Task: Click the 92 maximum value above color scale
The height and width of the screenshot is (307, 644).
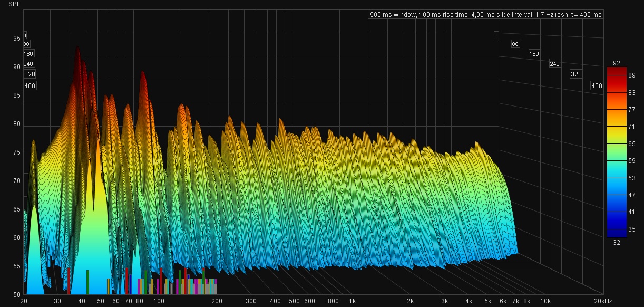Action: tap(617, 63)
